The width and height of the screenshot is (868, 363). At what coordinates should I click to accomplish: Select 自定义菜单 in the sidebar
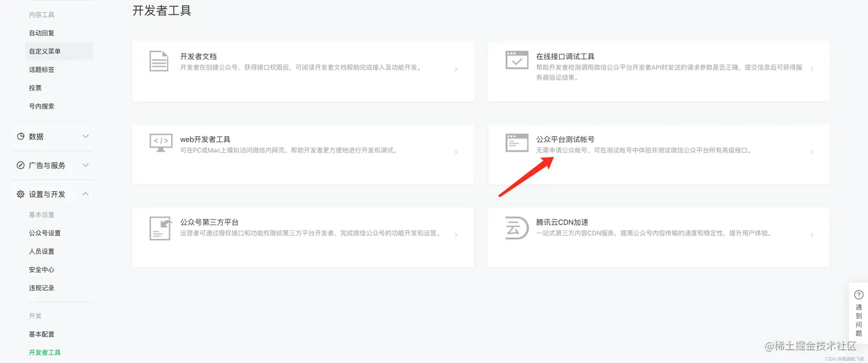pos(59,51)
